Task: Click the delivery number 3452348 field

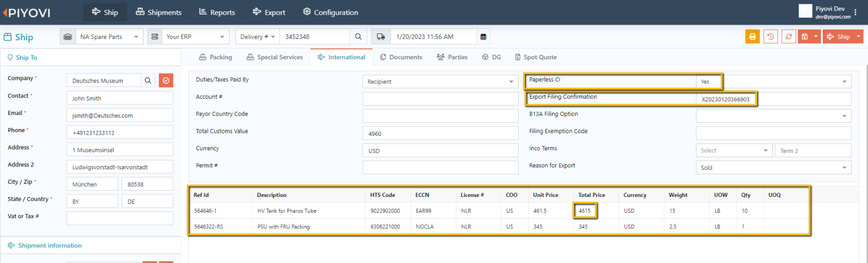Action: point(314,36)
